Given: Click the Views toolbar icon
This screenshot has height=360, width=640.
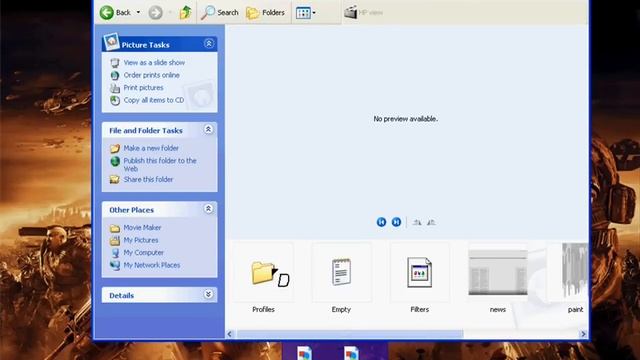Looking at the screenshot, I should coord(303,13).
